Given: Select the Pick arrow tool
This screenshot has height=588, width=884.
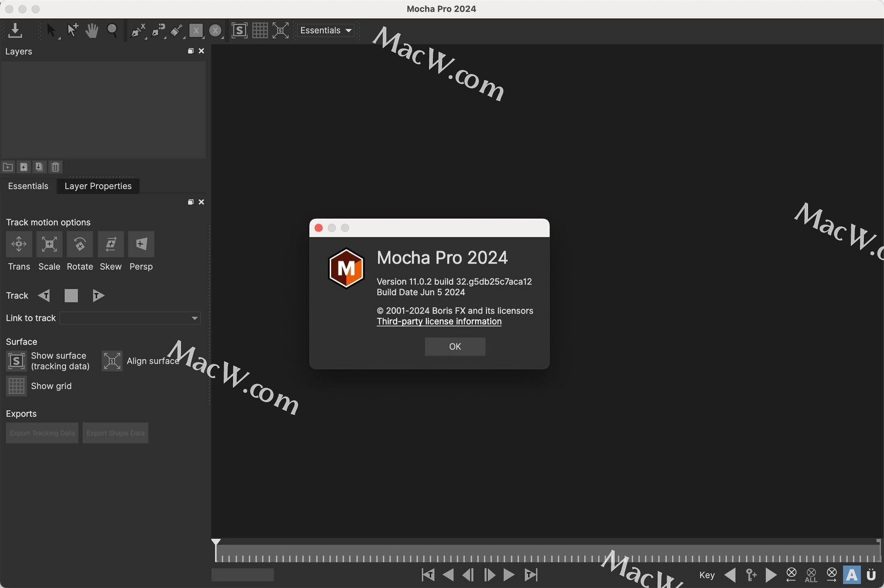Looking at the screenshot, I should (51, 31).
